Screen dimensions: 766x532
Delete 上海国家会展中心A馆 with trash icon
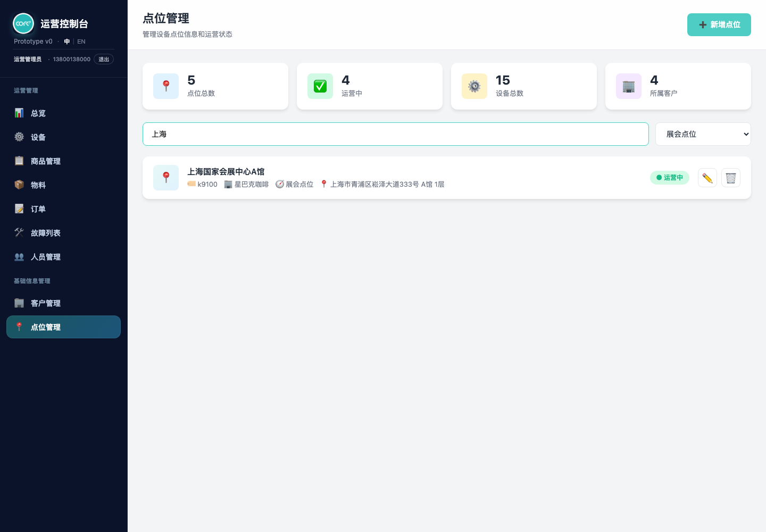(731, 178)
